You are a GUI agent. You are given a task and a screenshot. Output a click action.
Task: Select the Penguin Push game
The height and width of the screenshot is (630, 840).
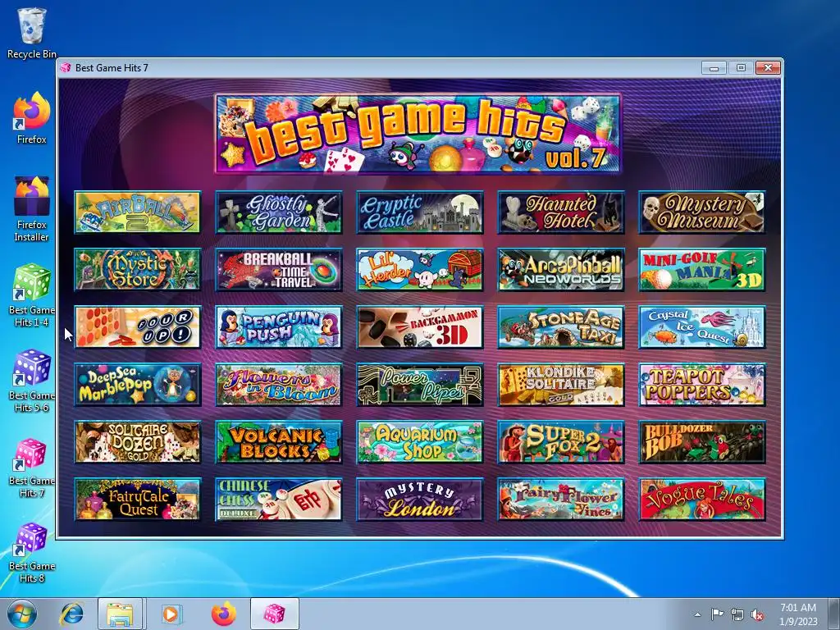coord(279,326)
